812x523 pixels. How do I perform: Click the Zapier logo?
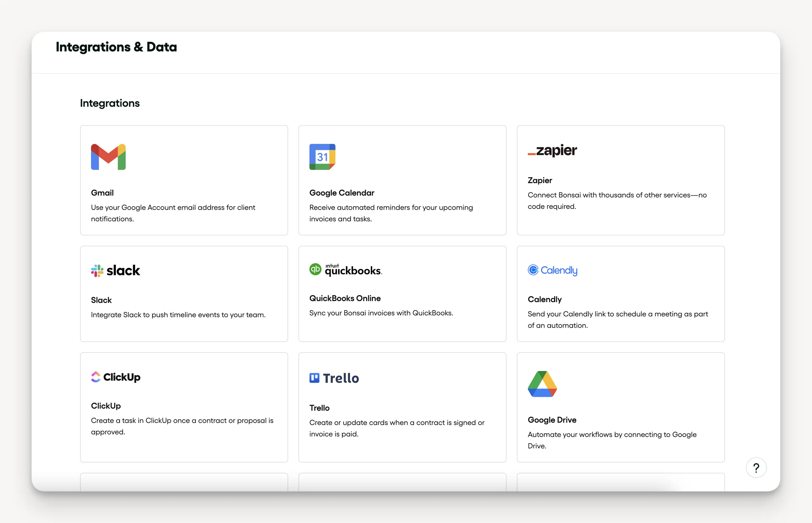(x=552, y=150)
